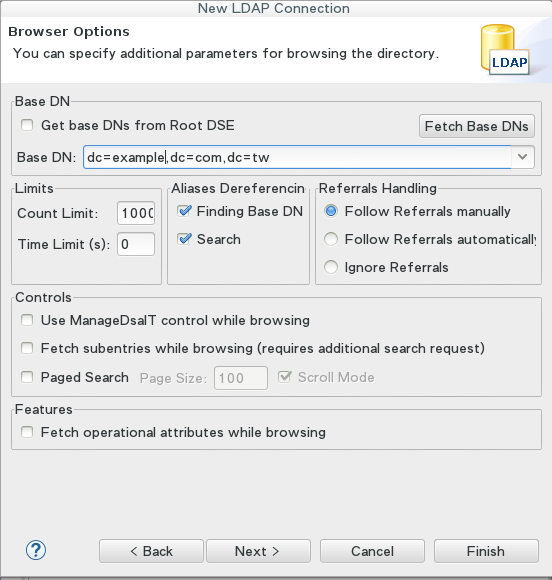Enable the Paged Search checkbox
Screen dimensions: 552x580
point(27,377)
